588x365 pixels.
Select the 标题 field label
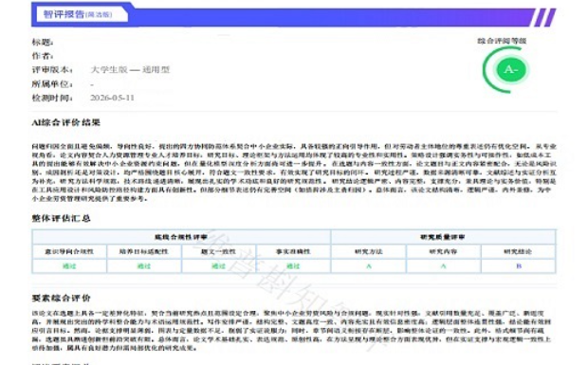tap(43, 42)
